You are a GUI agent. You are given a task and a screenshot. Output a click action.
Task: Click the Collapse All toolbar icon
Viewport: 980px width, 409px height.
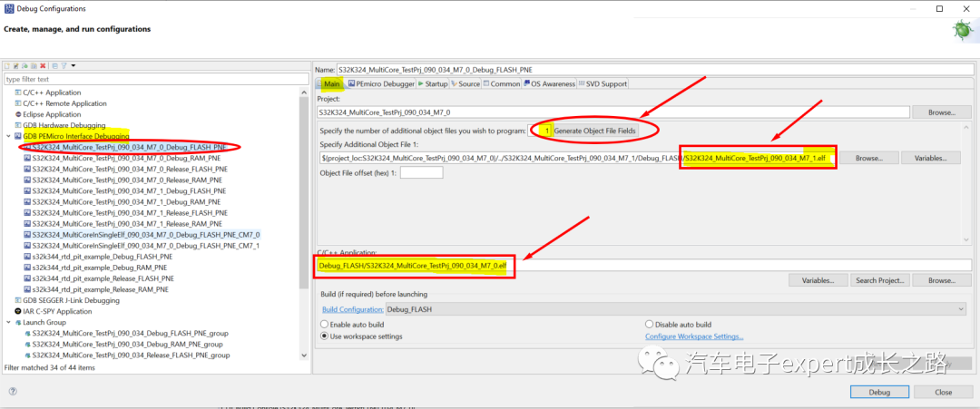click(x=55, y=65)
